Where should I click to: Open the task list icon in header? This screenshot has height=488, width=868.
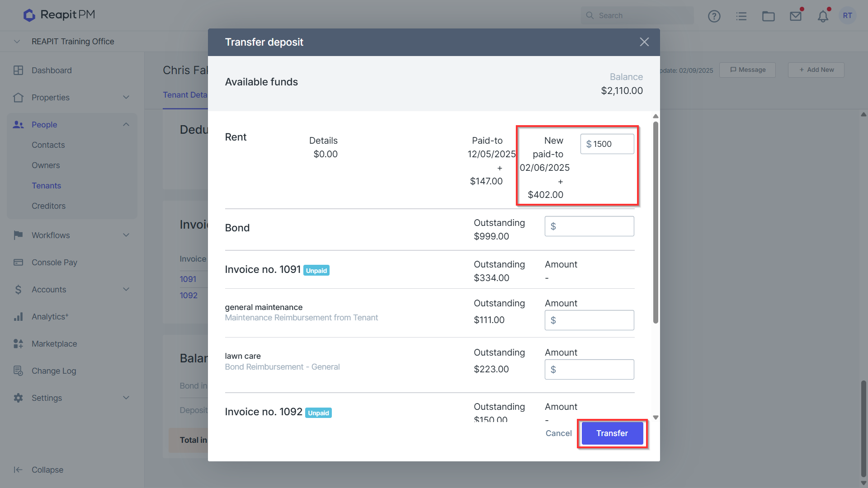point(741,16)
